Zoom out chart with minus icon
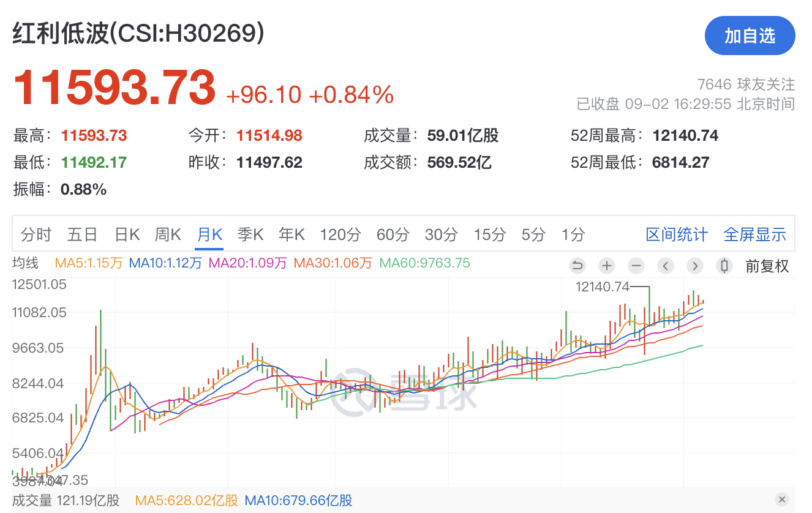This screenshot has width=812, height=513. click(x=636, y=266)
